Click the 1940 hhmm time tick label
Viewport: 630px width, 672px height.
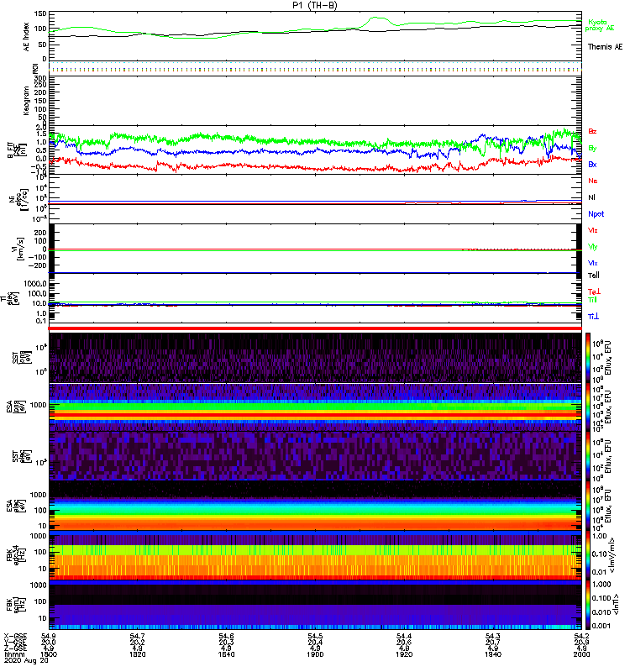tap(492, 657)
